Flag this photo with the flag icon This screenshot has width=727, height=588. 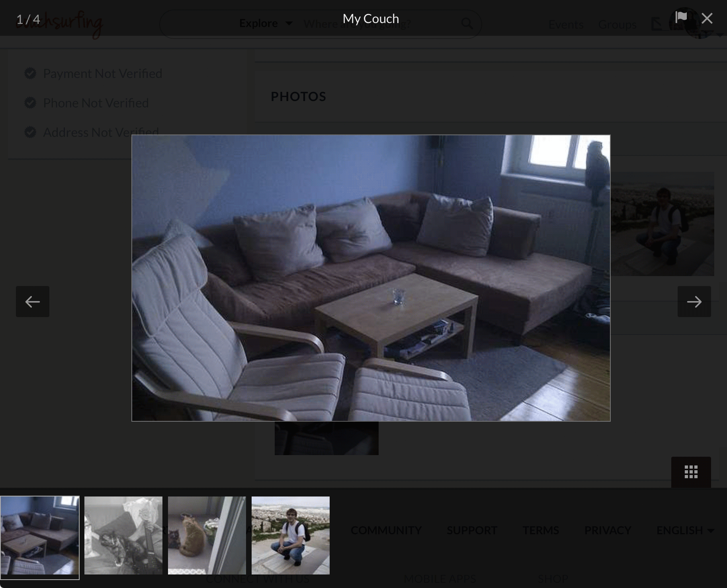pos(681,18)
